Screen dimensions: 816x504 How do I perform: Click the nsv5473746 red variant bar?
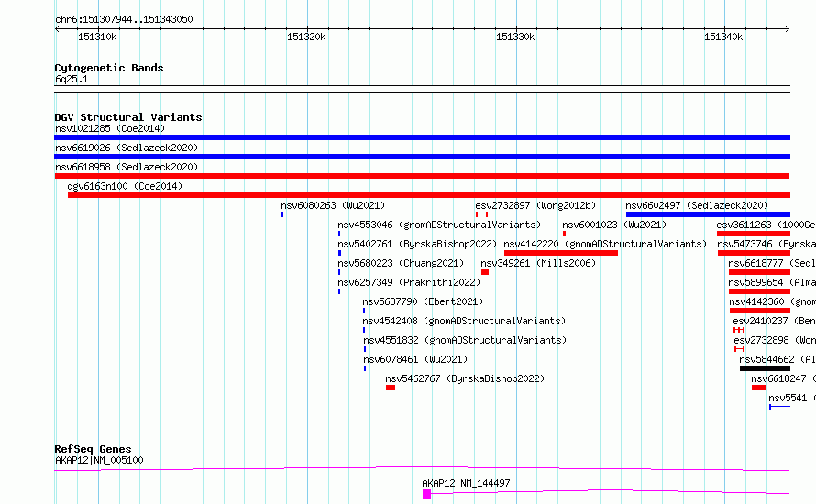[x=754, y=253]
